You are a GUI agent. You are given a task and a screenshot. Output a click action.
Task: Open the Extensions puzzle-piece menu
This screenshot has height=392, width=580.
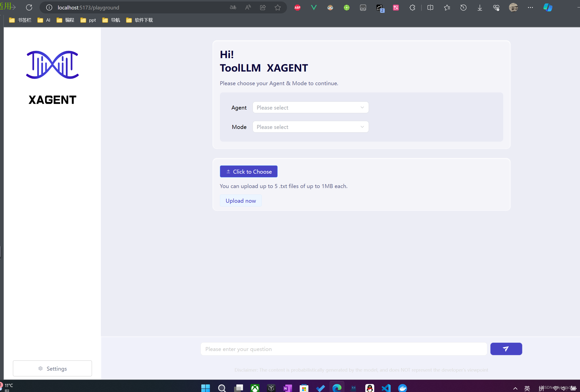pos(412,7)
